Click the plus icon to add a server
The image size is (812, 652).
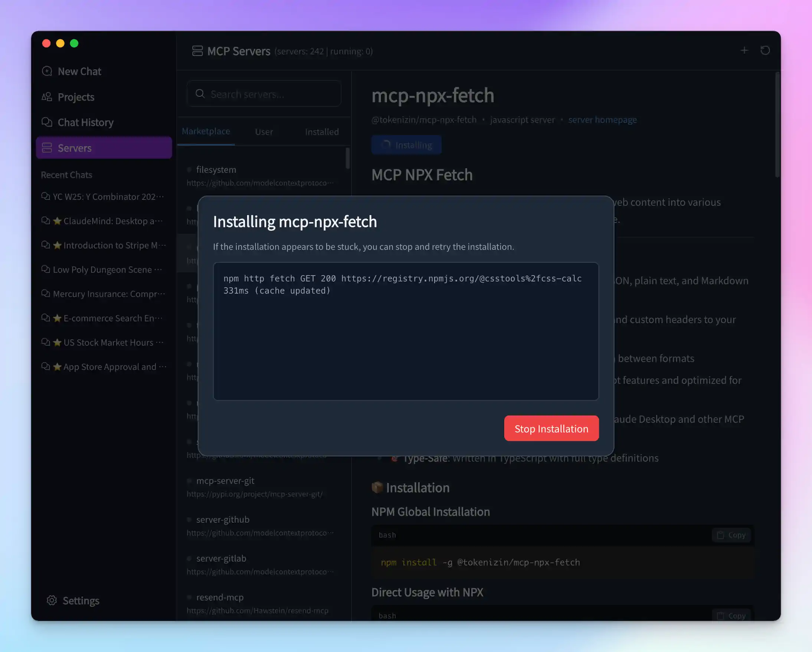click(744, 50)
